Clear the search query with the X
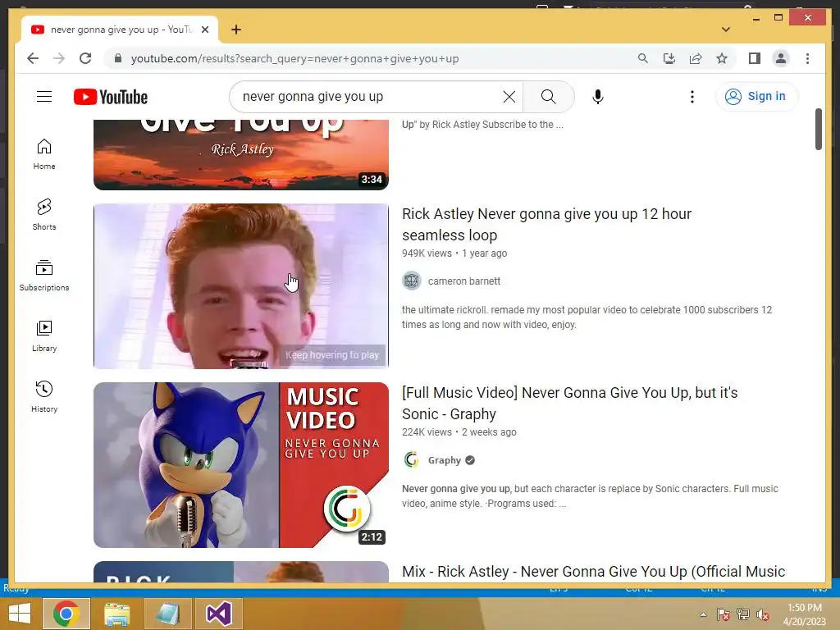The width and height of the screenshot is (840, 630). tap(509, 97)
